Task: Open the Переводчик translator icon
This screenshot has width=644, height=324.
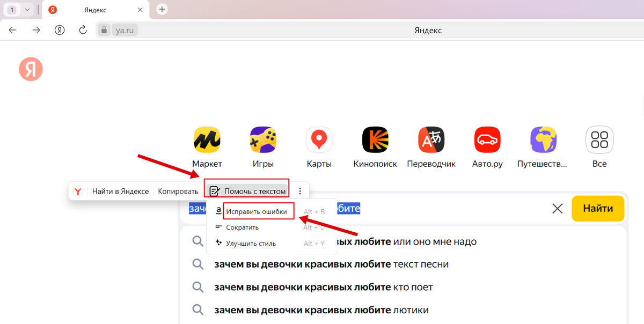Action: point(431,140)
